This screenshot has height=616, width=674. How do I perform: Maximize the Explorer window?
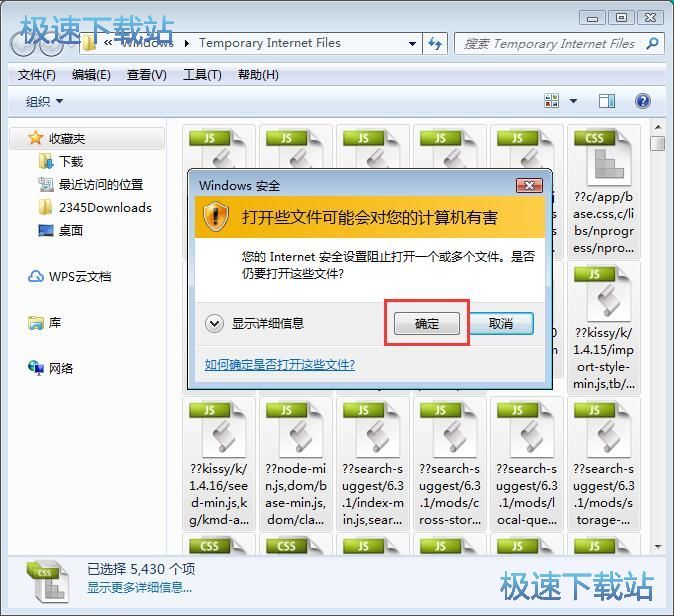point(621,18)
